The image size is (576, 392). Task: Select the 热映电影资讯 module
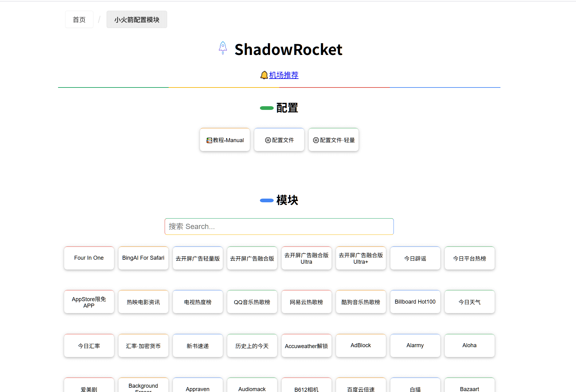pos(143,302)
